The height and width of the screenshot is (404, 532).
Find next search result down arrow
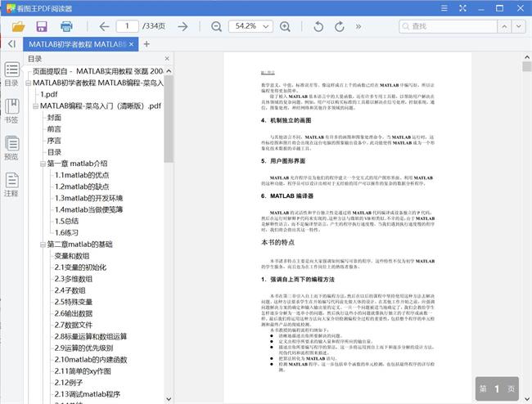tap(518, 26)
